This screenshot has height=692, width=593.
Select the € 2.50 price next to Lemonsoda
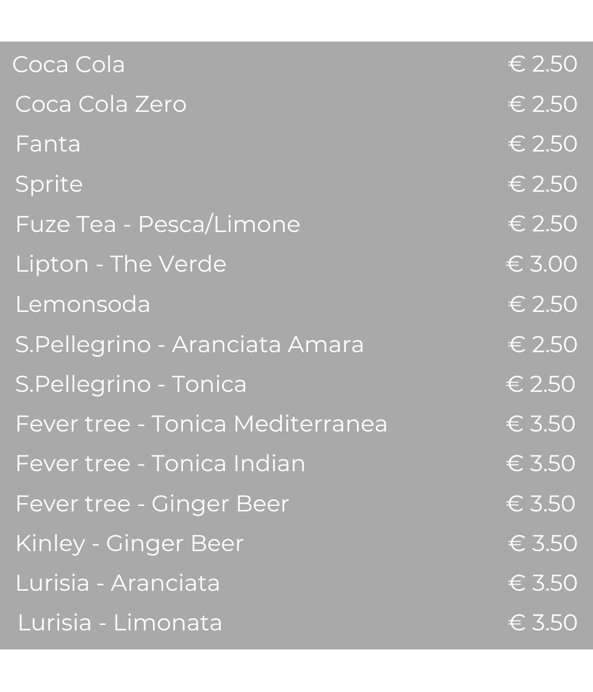(x=543, y=304)
